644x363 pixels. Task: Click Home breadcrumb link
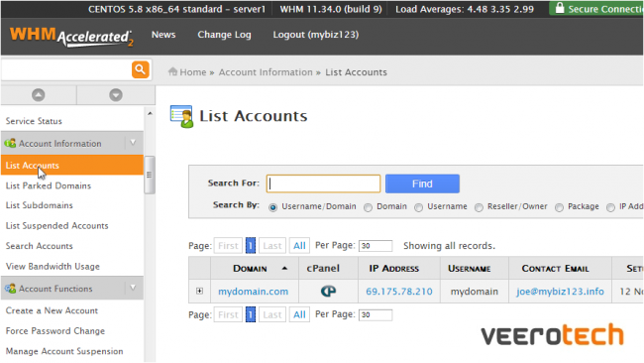(x=192, y=72)
